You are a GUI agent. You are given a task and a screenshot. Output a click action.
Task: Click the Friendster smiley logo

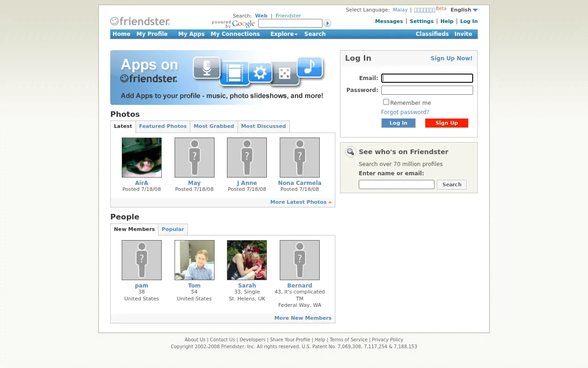tap(140, 21)
